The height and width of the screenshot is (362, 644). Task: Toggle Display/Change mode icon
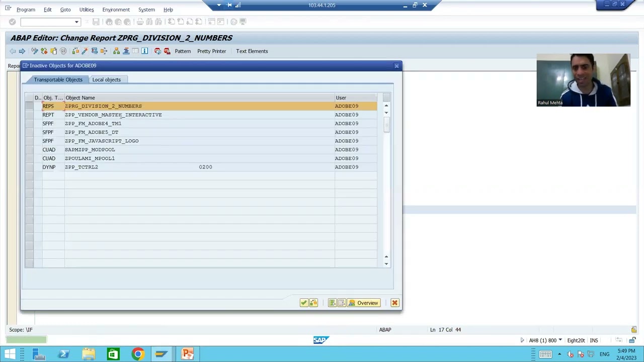pos(34,51)
